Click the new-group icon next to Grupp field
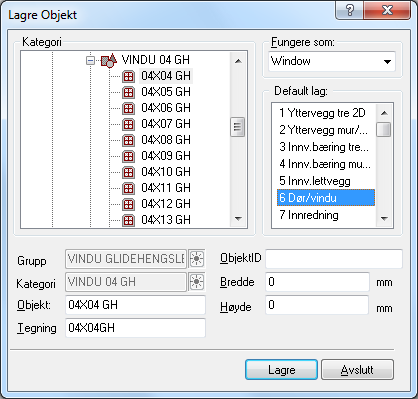Image resolution: width=418 pixels, height=399 pixels. (x=197, y=259)
